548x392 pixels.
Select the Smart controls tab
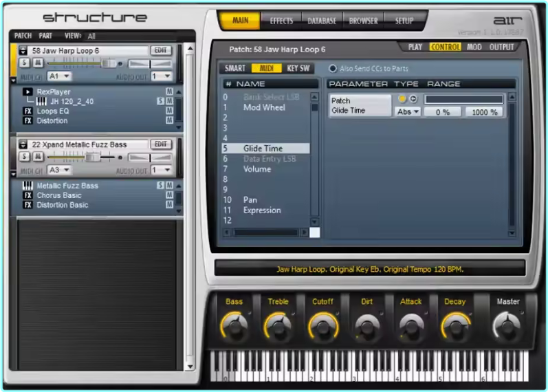click(235, 68)
